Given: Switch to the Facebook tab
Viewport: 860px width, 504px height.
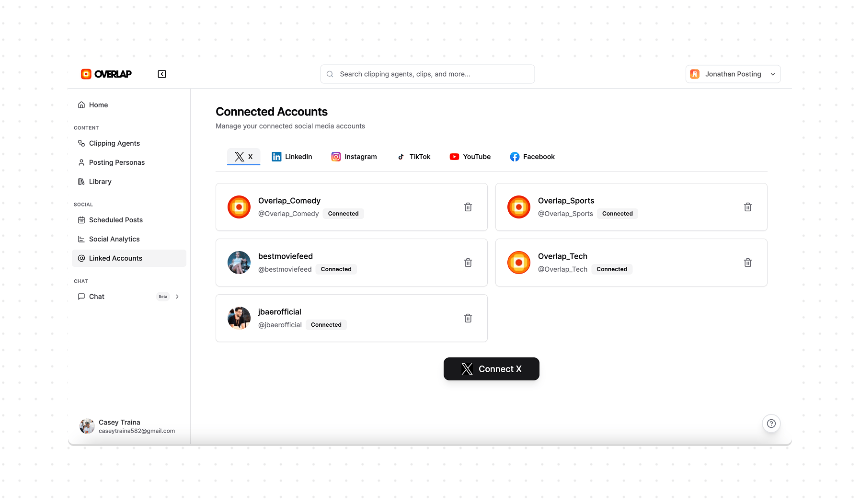Looking at the screenshot, I should [532, 157].
